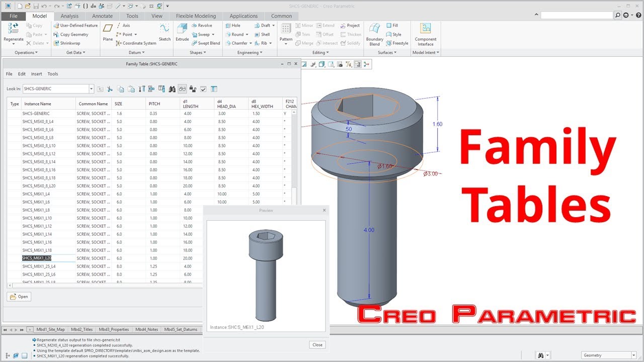Expand the Editing group dropdown
Screen dimensions: 644x362
[x=320, y=52]
